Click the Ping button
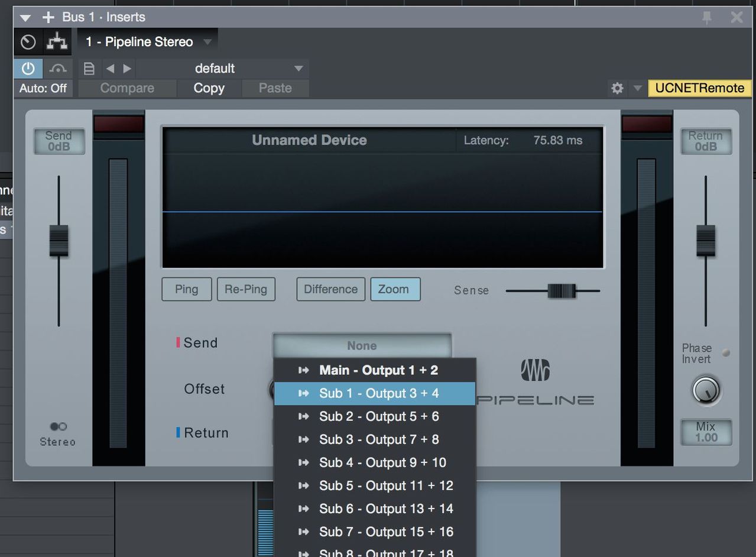The height and width of the screenshot is (557, 756). [187, 289]
